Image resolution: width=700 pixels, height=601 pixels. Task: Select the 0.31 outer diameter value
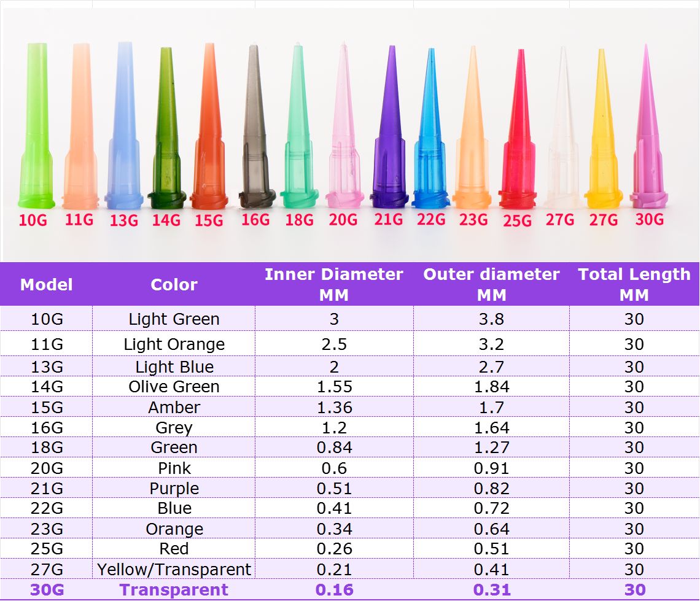tap(491, 590)
